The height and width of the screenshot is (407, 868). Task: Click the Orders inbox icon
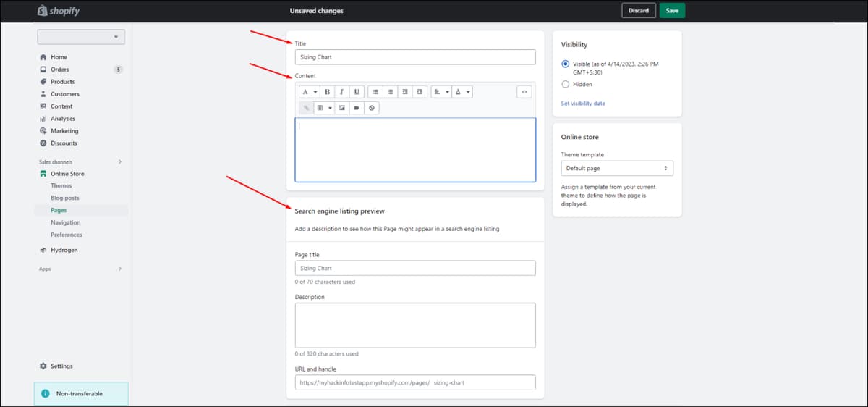click(43, 70)
